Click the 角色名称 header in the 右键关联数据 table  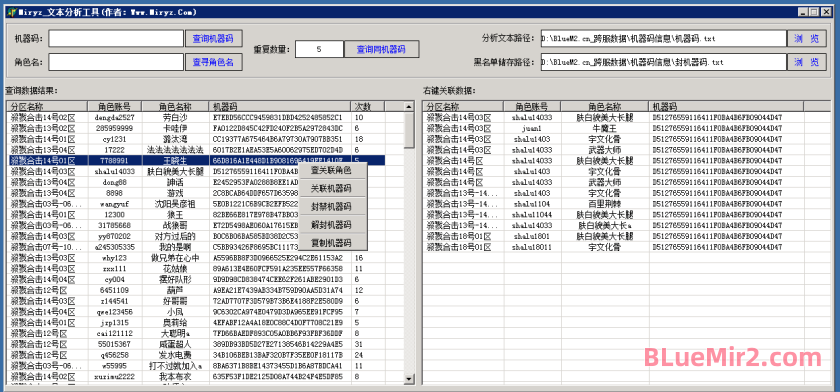click(x=605, y=106)
